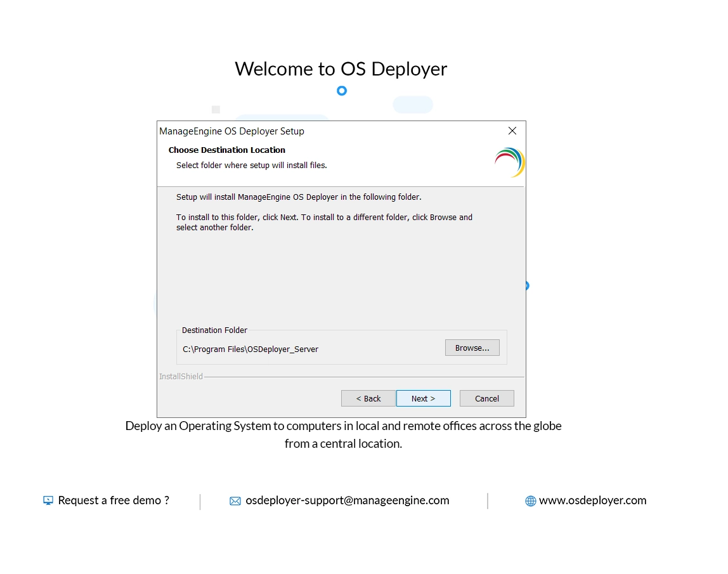Click Back to return to previous step
The height and width of the screenshot is (574, 728).
tap(368, 398)
